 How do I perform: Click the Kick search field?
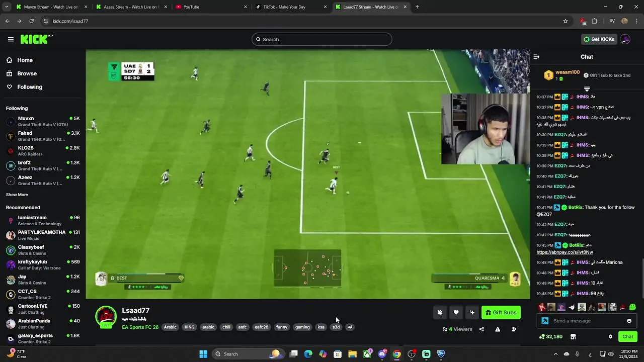tap(322, 39)
